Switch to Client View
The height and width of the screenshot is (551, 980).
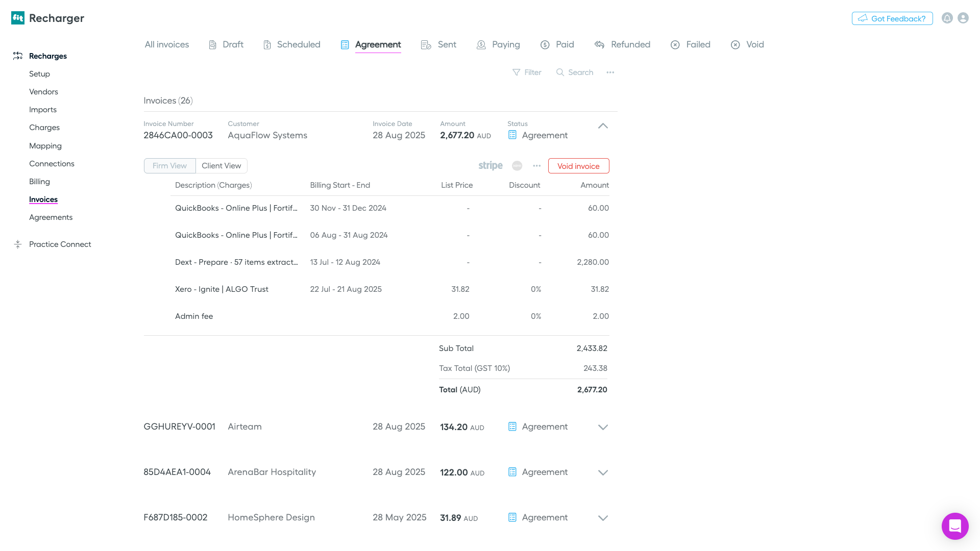pyautogui.click(x=221, y=166)
